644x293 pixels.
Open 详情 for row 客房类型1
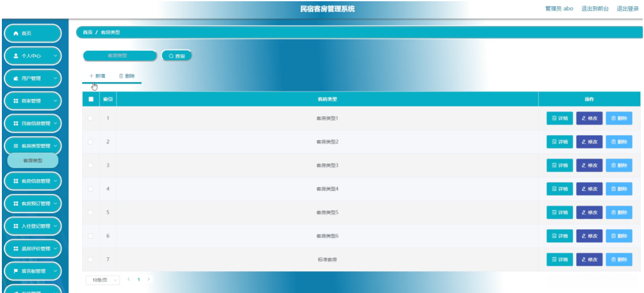[559, 118]
